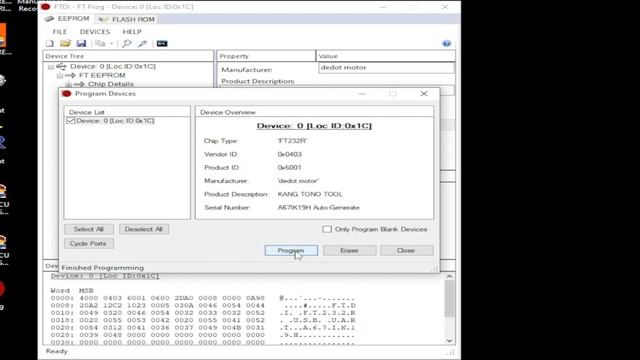
Task: Open the command line black icon
Action: (x=162, y=43)
